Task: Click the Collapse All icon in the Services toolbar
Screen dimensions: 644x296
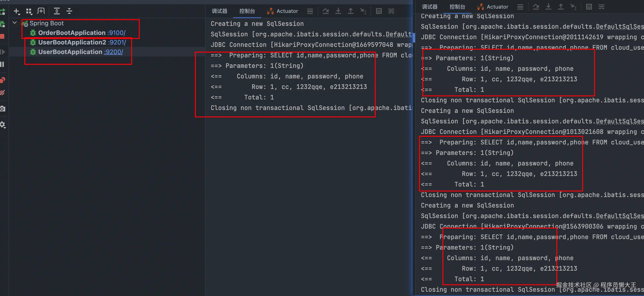Action: click(x=69, y=11)
